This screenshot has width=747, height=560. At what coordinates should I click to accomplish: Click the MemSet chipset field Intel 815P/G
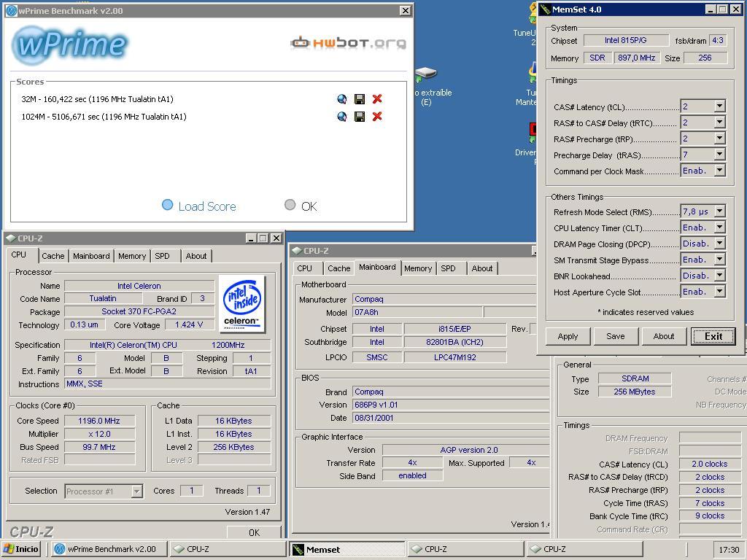[625, 41]
